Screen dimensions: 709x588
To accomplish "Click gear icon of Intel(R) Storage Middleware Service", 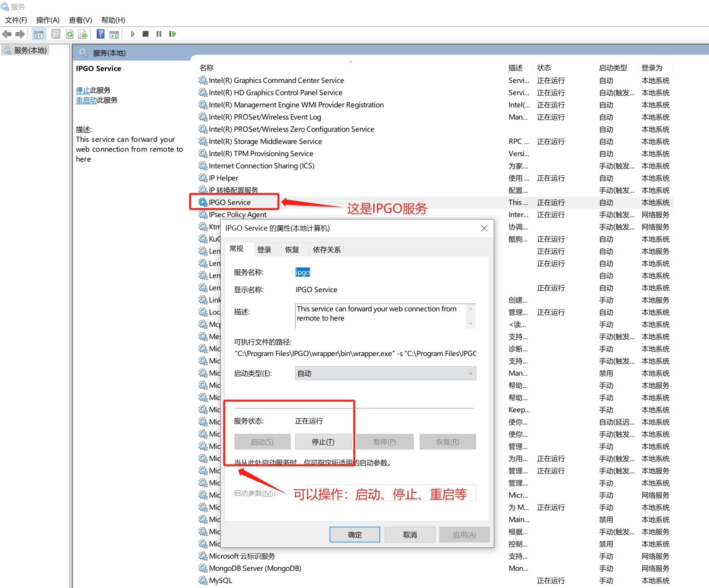I will (x=203, y=141).
